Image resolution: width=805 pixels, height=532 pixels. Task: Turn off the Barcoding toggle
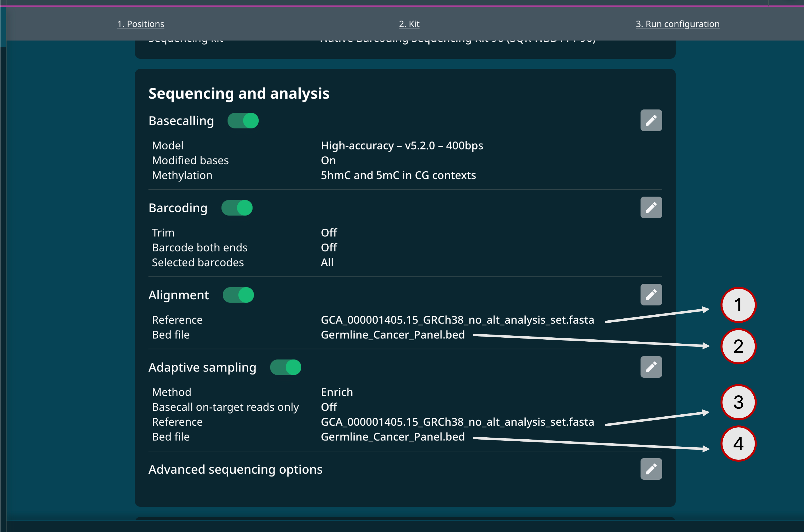point(237,208)
